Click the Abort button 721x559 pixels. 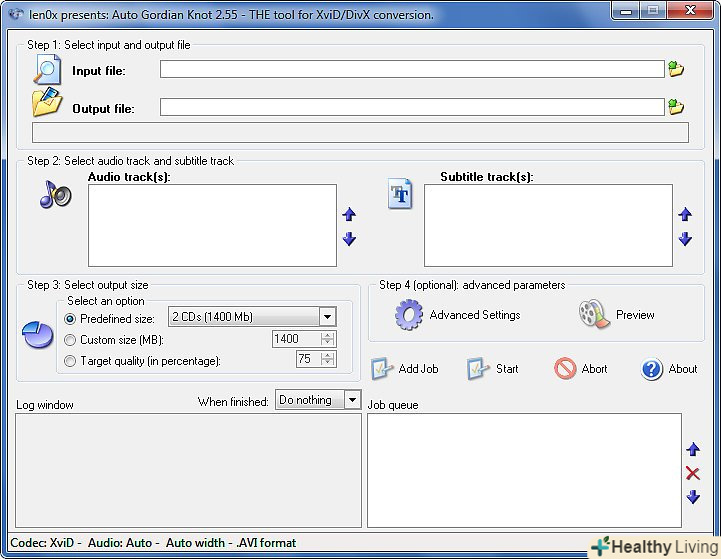[x=581, y=369]
